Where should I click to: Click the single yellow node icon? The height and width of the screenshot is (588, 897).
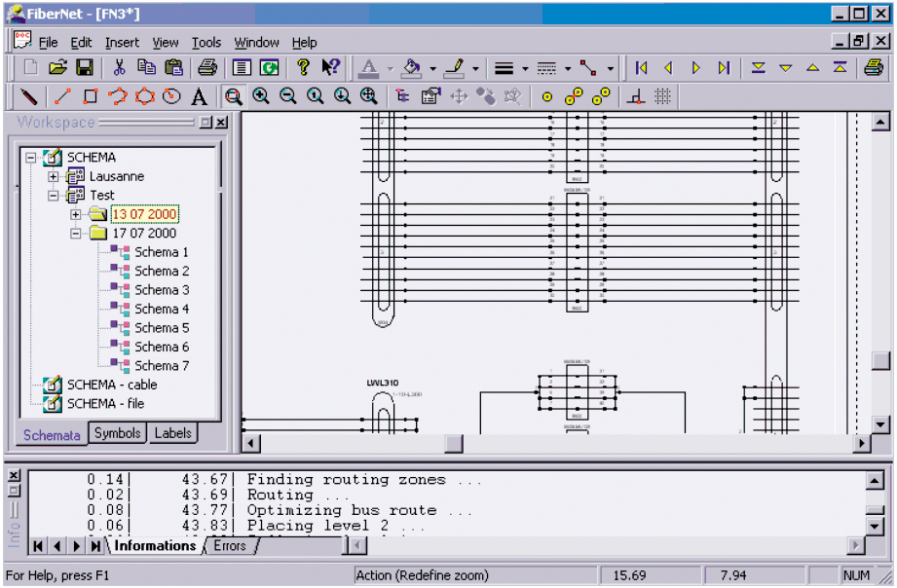pos(547,96)
